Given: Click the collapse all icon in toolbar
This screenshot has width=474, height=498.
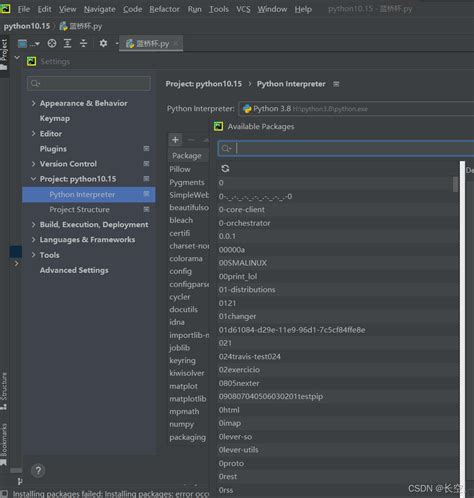Looking at the screenshot, I should pos(83,43).
